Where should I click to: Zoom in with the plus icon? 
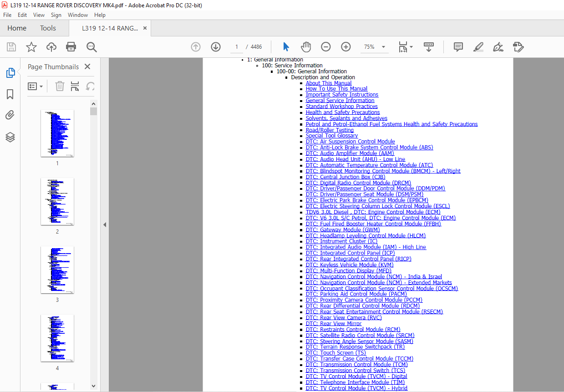pyautogui.click(x=346, y=47)
